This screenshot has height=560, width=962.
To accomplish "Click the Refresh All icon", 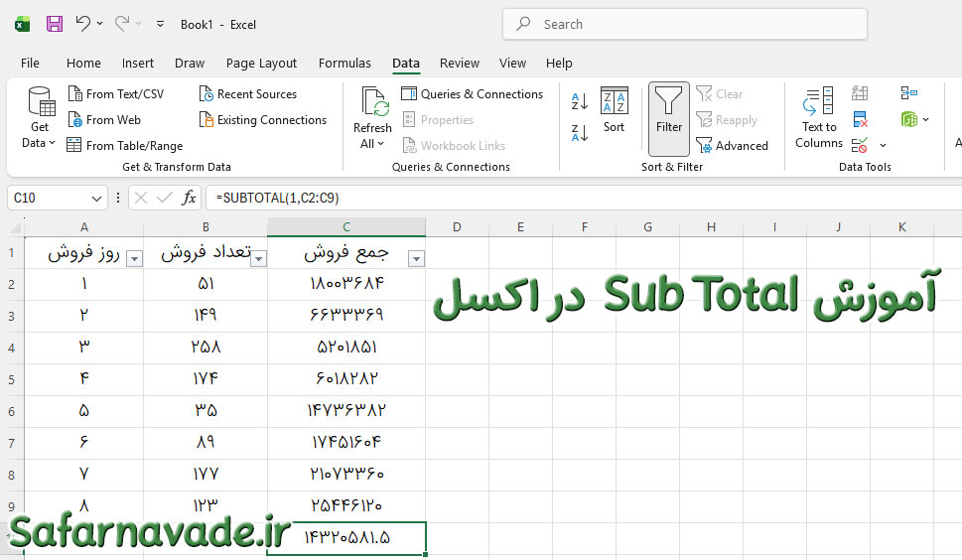I will (x=373, y=101).
